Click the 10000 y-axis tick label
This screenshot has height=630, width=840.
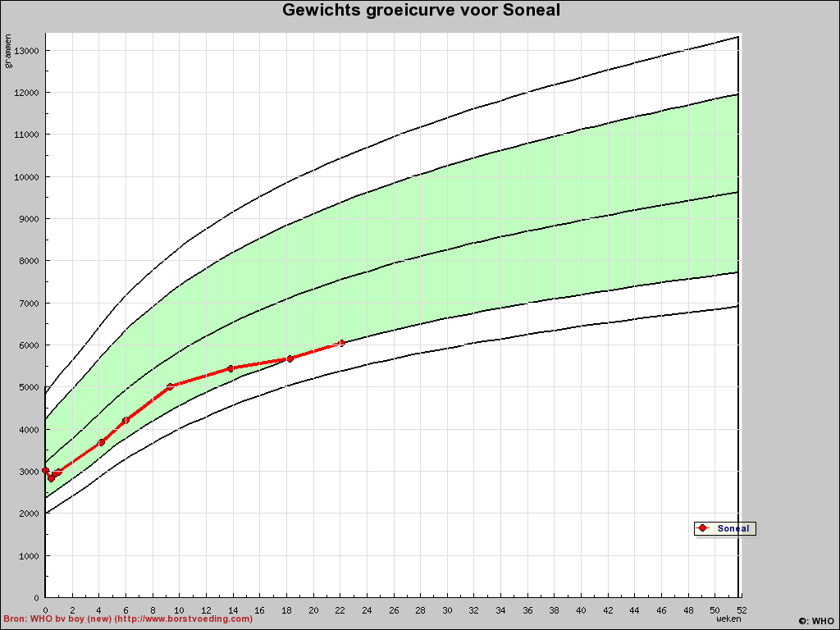[26, 177]
